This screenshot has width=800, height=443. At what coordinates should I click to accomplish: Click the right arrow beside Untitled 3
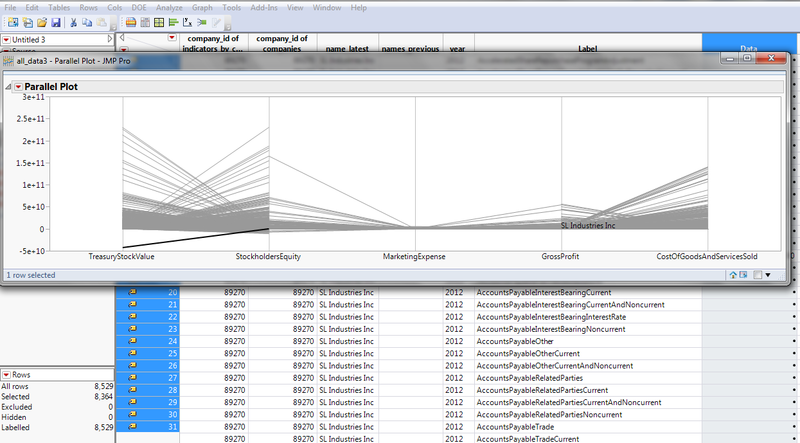(110, 39)
